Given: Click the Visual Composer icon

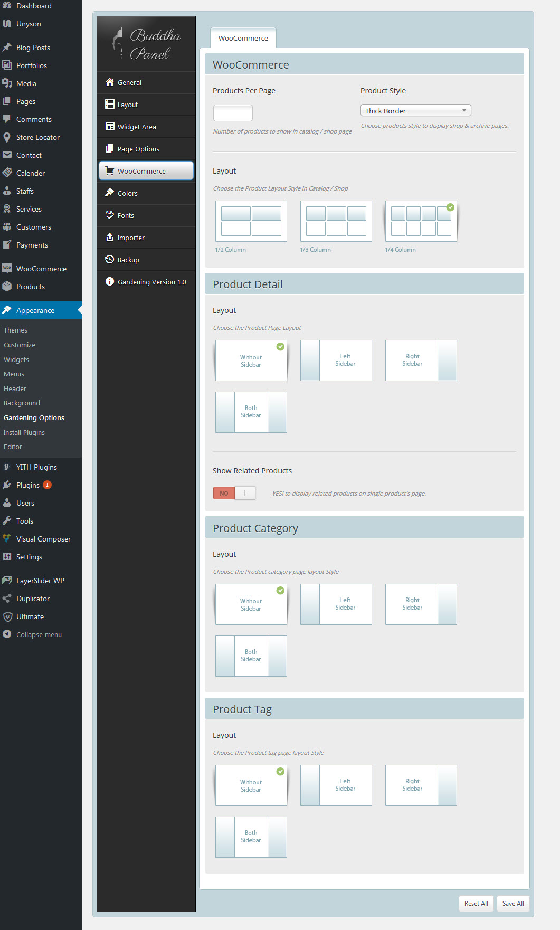Looking at the screenshot, I should (x=7, y=539).
